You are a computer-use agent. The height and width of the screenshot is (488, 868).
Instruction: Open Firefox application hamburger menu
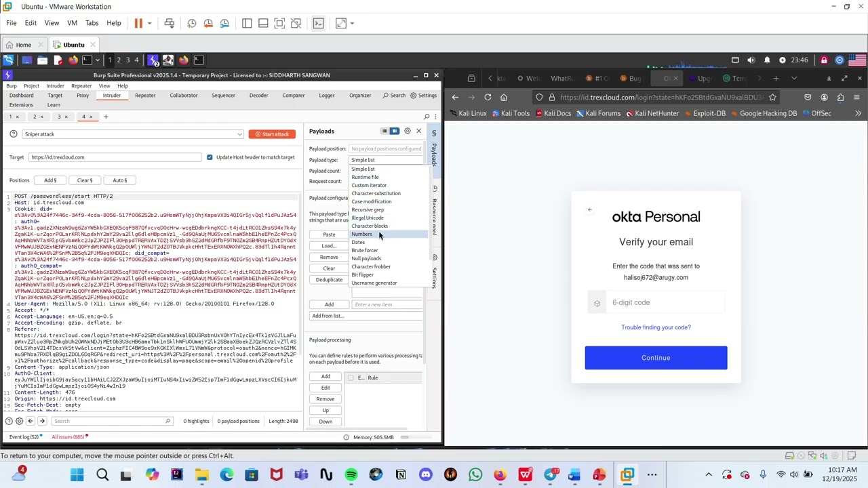pyautogui.click(x=857, y=97)
